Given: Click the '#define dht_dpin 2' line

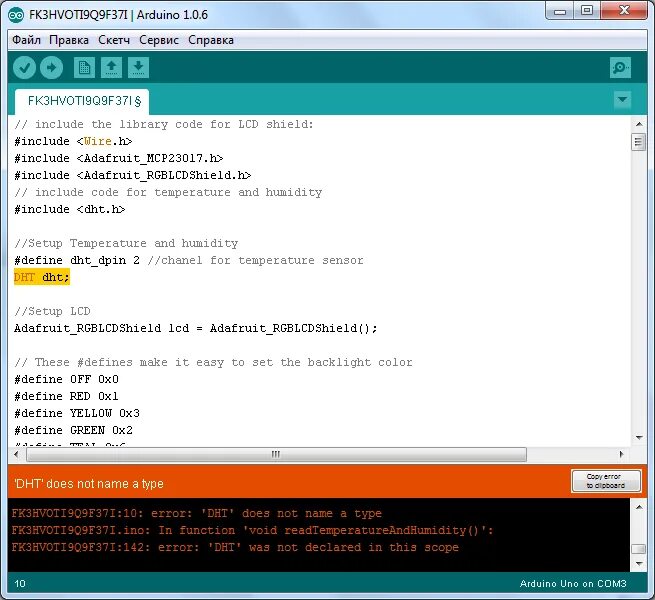Looking at the screenshot, I should click(x=188, y=260).
